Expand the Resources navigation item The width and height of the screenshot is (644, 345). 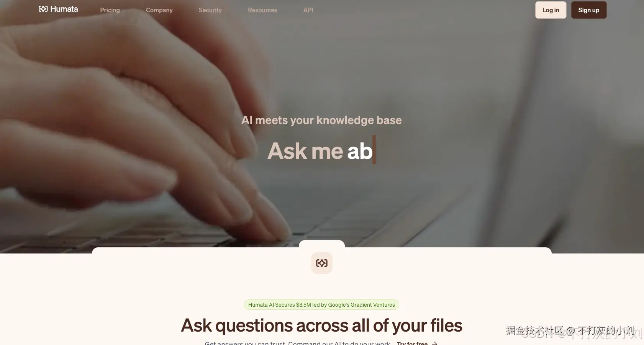coord(262,10)
